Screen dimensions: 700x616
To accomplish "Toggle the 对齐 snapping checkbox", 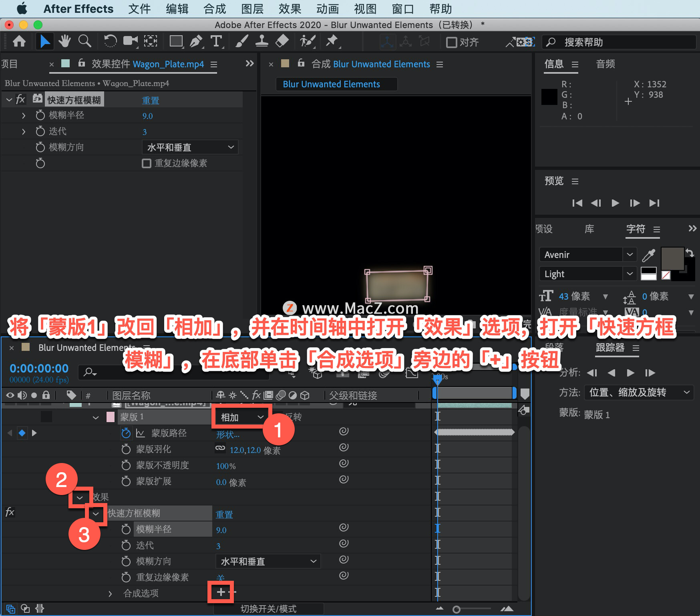I will point(451,42).
